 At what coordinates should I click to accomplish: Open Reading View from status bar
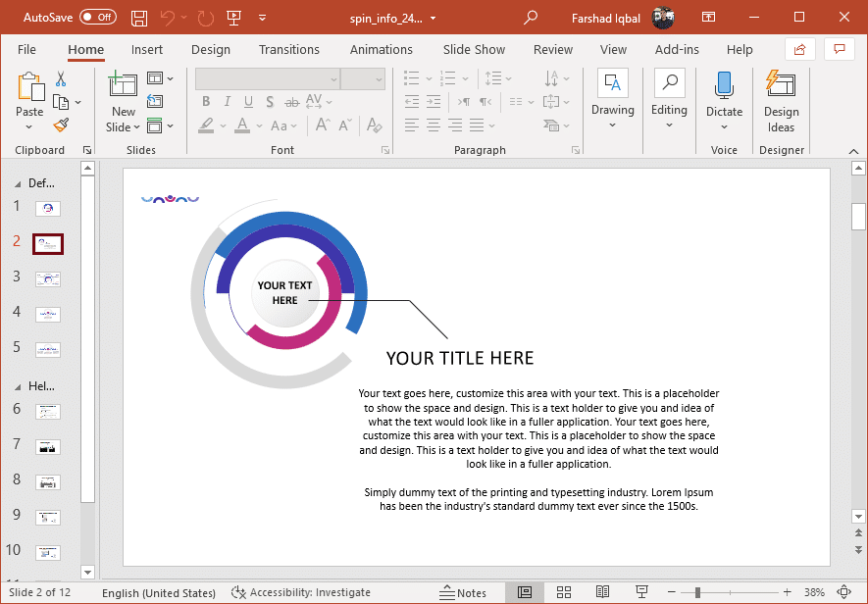tap(602, 592)
